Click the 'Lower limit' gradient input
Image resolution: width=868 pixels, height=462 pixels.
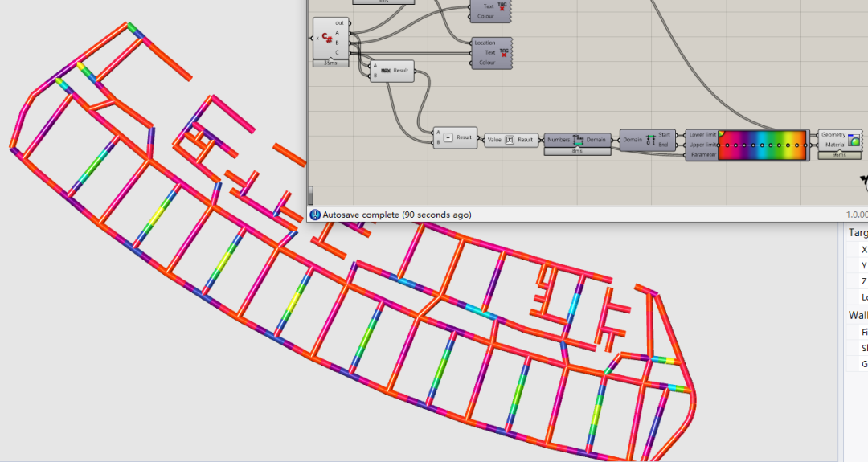tap(702, 135)
